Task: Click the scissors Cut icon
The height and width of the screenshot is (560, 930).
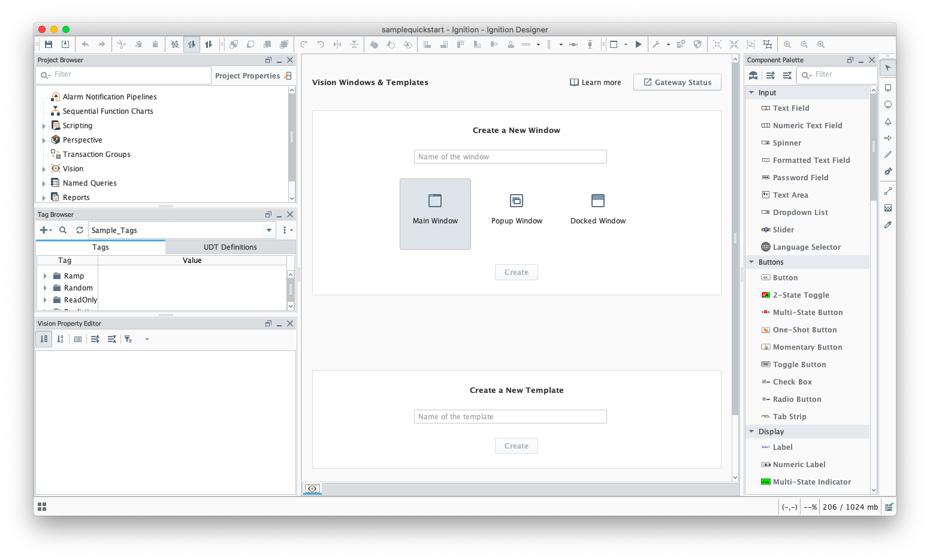Action: point(122,44)
